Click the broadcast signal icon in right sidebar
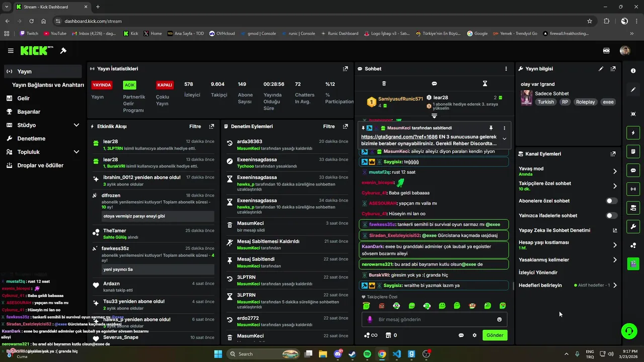Screen dimensions: 644x362 coord(633,189)
